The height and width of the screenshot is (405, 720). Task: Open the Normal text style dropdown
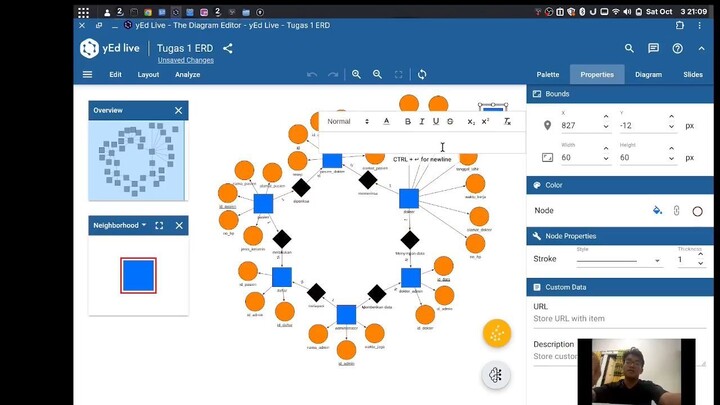pyautogui.click(x=348, y=121)
